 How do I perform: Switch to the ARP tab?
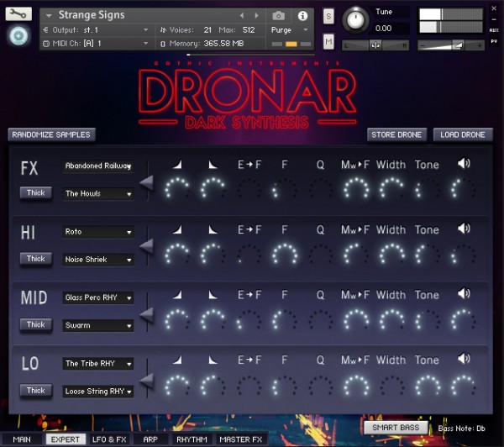pos(150,439)
